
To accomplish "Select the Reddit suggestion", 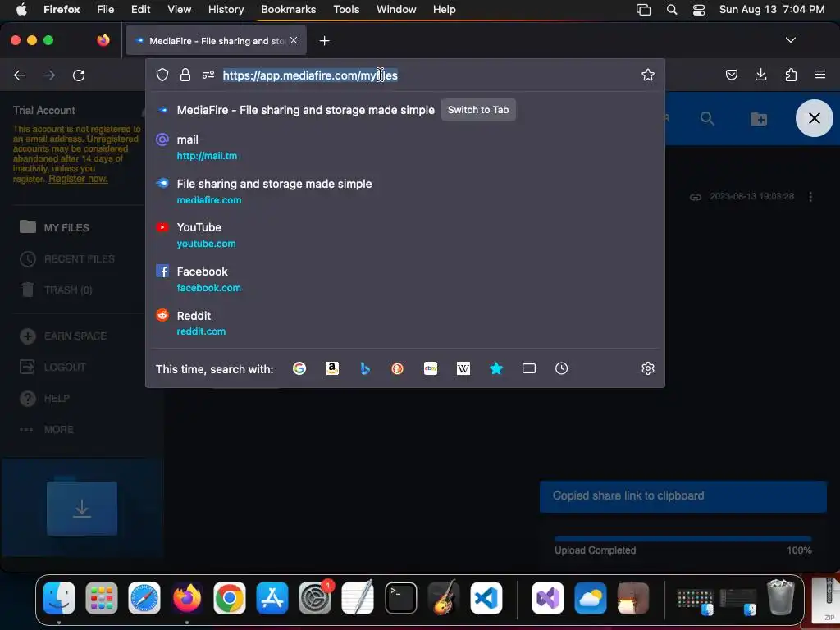I will (x=405, y=323).
